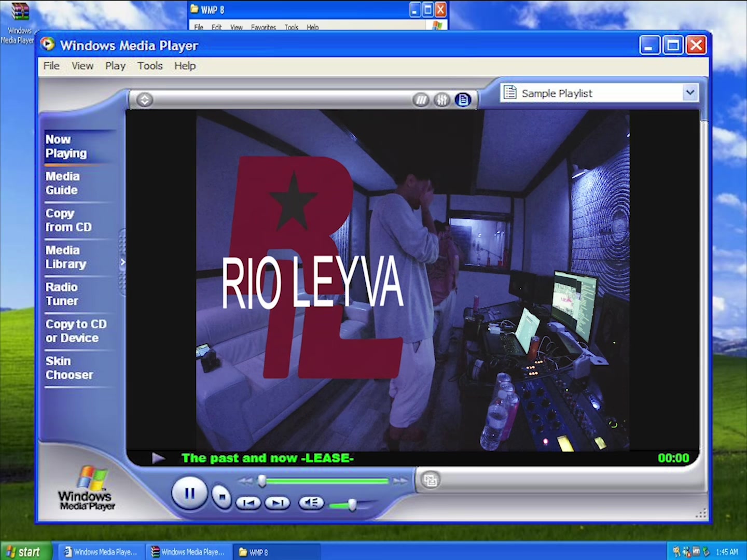Click the green seek progress track
The image size is (747, 560).
327,481
